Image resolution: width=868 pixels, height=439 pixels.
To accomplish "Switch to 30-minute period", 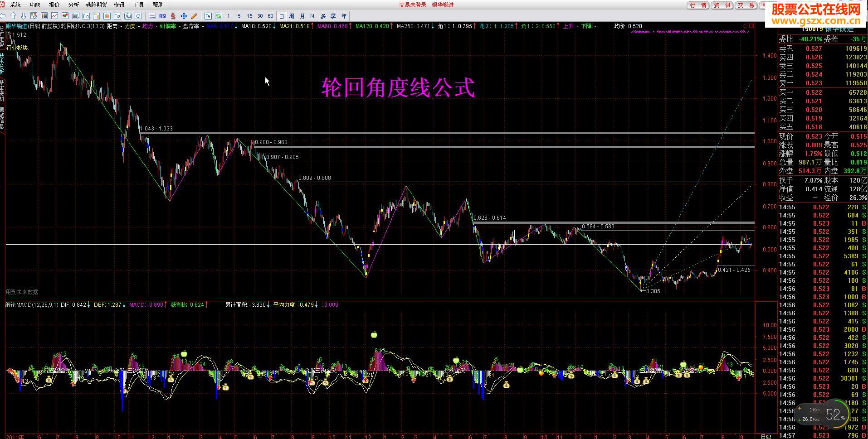I will point(260,16).
